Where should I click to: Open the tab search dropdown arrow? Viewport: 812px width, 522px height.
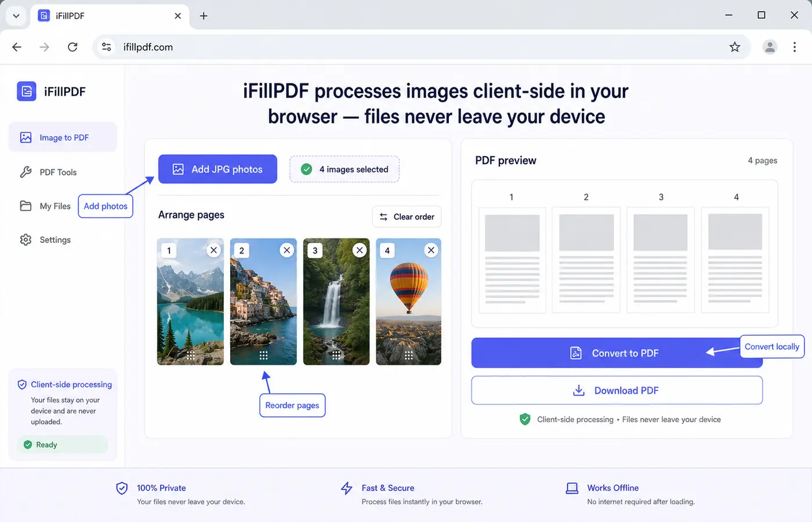click(16, 16)
